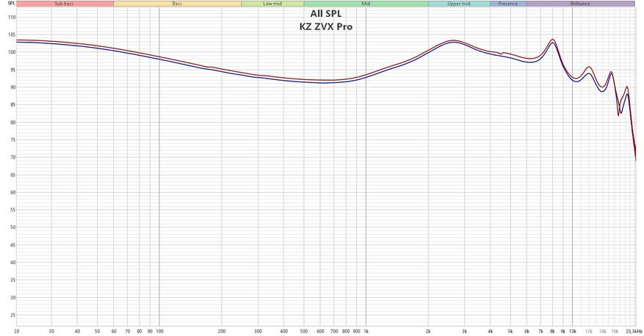Click the 20,3kHz axis end label

coord(634,331)
